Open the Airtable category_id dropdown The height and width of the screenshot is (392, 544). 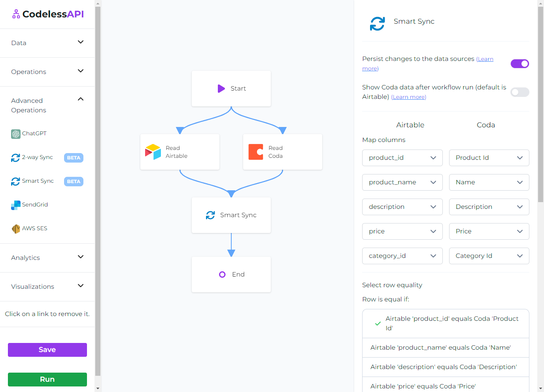click(402, 256)
